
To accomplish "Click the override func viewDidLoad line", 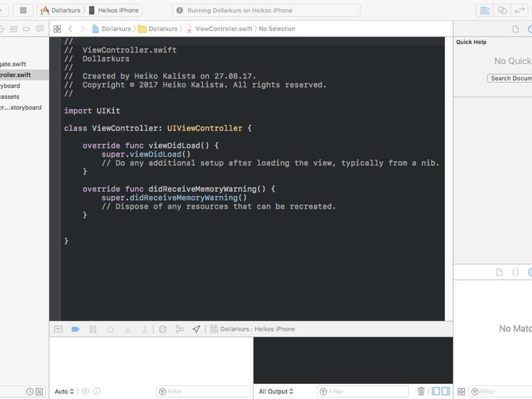I will click(x=151, y=146).
